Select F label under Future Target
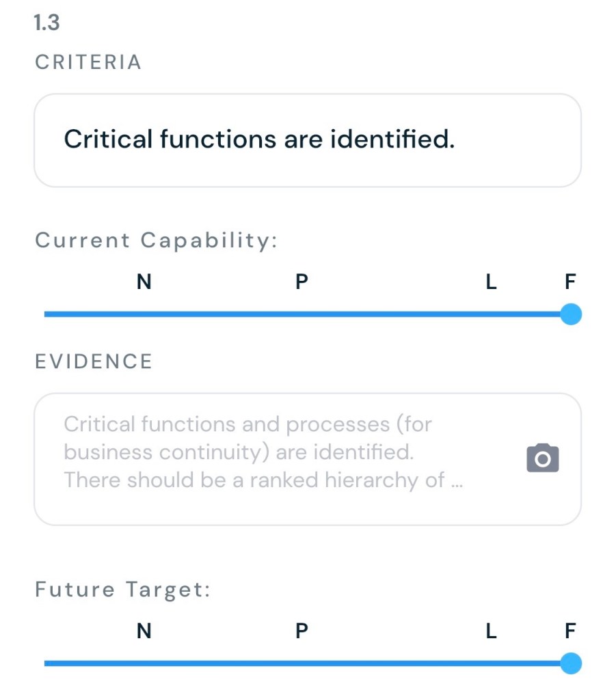This screenshot has height=699, width=616. (570, 631)
